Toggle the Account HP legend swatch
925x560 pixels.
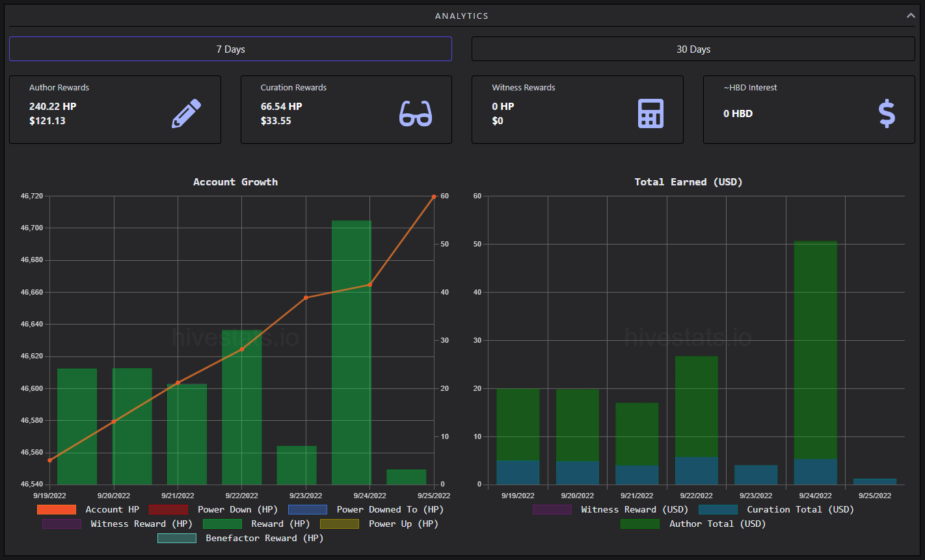[57, 509]
